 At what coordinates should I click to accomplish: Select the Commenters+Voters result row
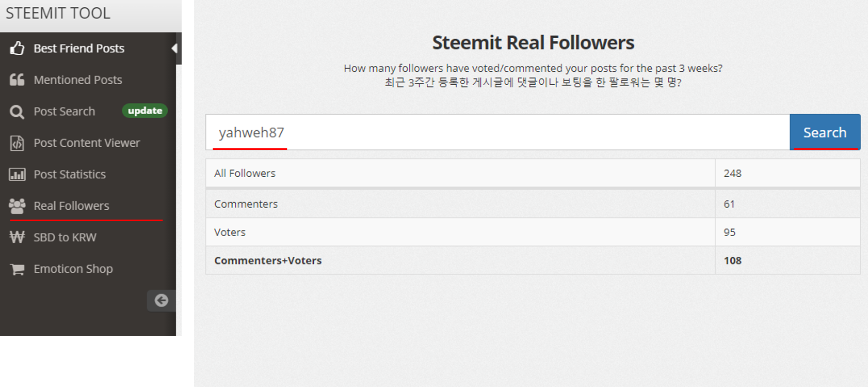click(x=533, y=260)
